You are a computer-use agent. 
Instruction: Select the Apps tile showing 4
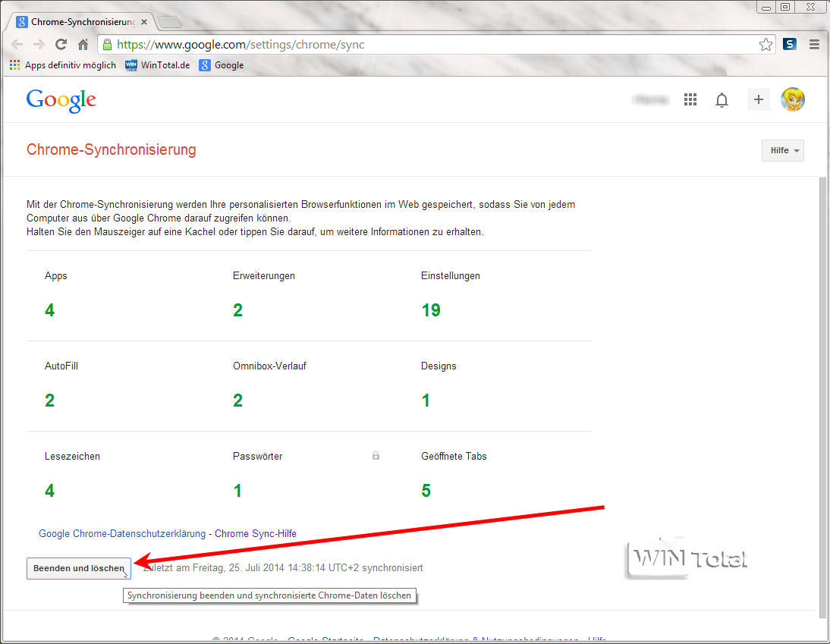(120, 295)
